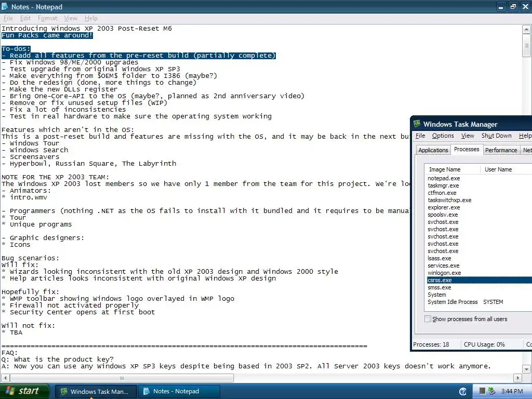Screen dimensions: 532x399
Task: Select services.exe process
Action: pos(444,265)
